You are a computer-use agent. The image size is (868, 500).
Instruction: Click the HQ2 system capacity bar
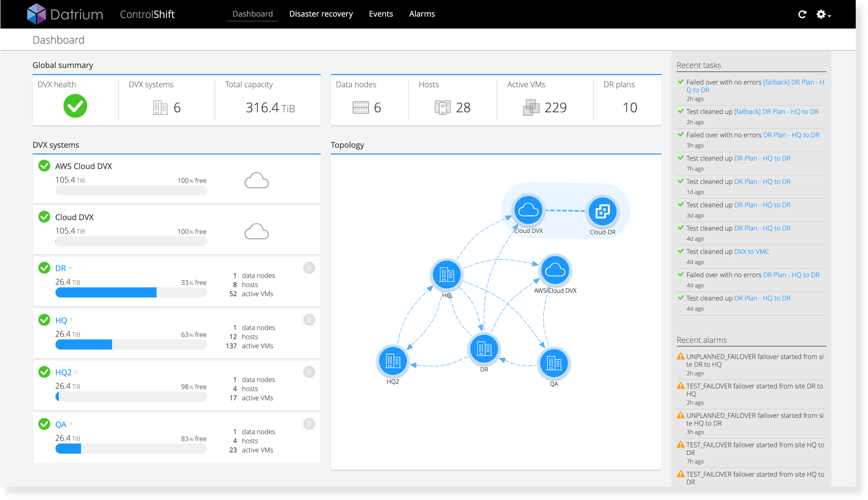(131, 397)
